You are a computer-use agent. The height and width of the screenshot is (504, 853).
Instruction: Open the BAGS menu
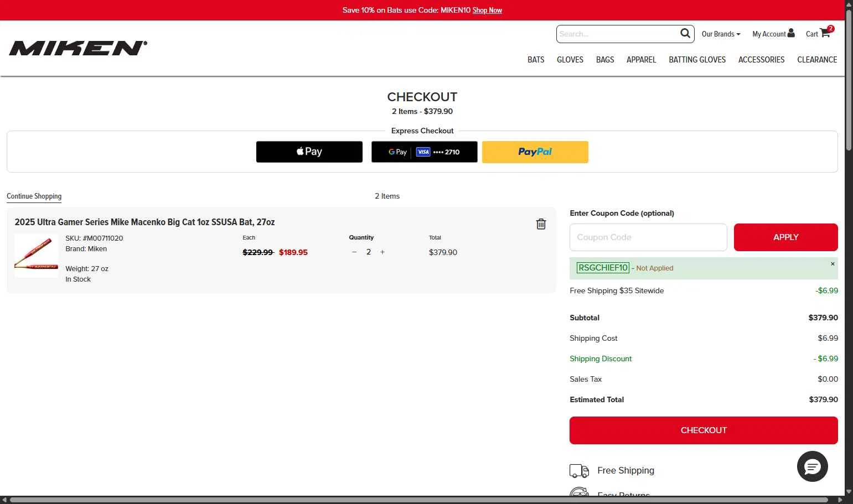pyautogui.click(x=605, y=60)
